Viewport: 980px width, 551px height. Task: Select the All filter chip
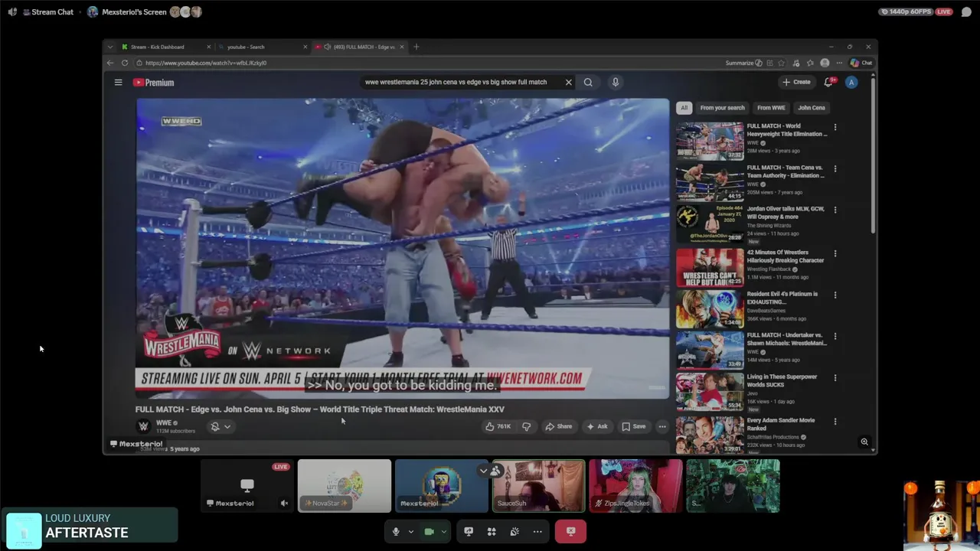[x=684, y=108]
